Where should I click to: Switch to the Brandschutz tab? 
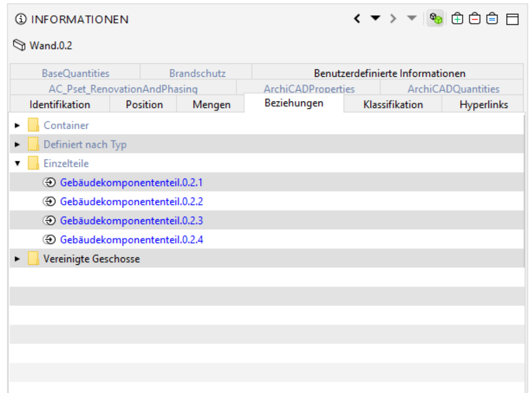click(x=197, y=73)
